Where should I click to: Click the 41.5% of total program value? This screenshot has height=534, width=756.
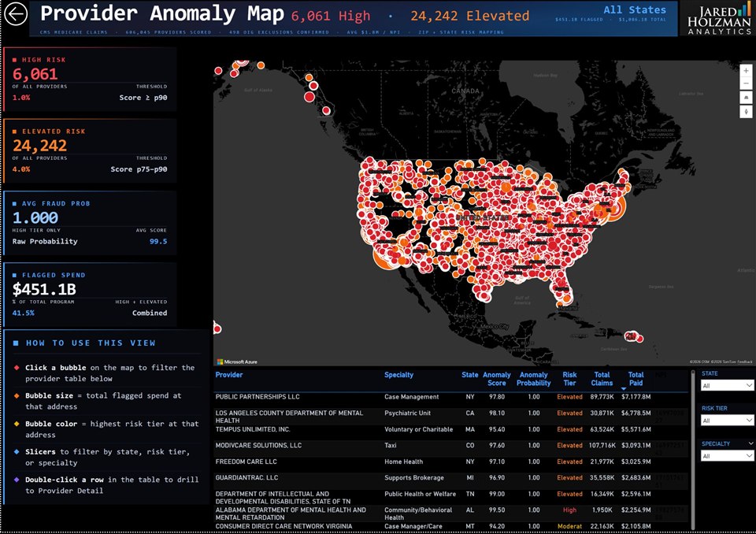(23, 313)
